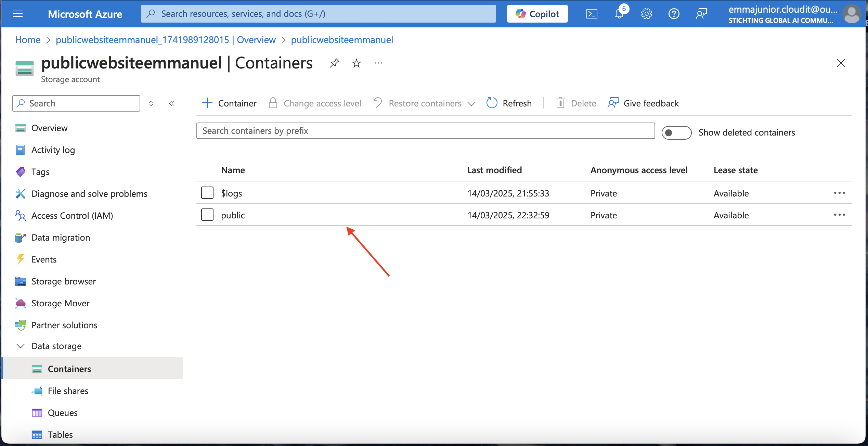Select the public container checkbox
The image size is (868, 446).
pyautogui.click(x=207, y=215)
